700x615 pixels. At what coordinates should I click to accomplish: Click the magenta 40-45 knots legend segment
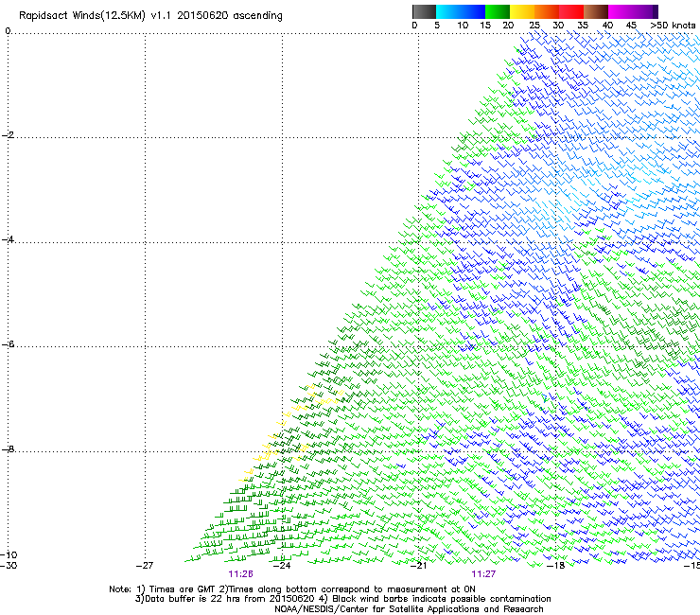621,11
